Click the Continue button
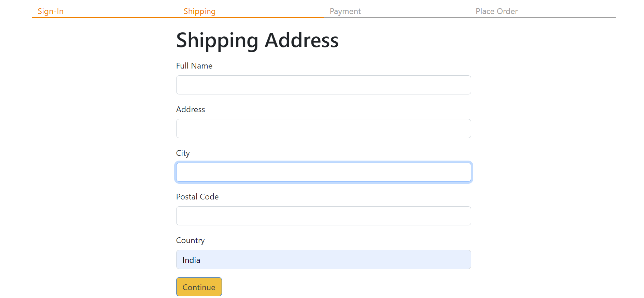The image size is (644, 298). point(199,287)
